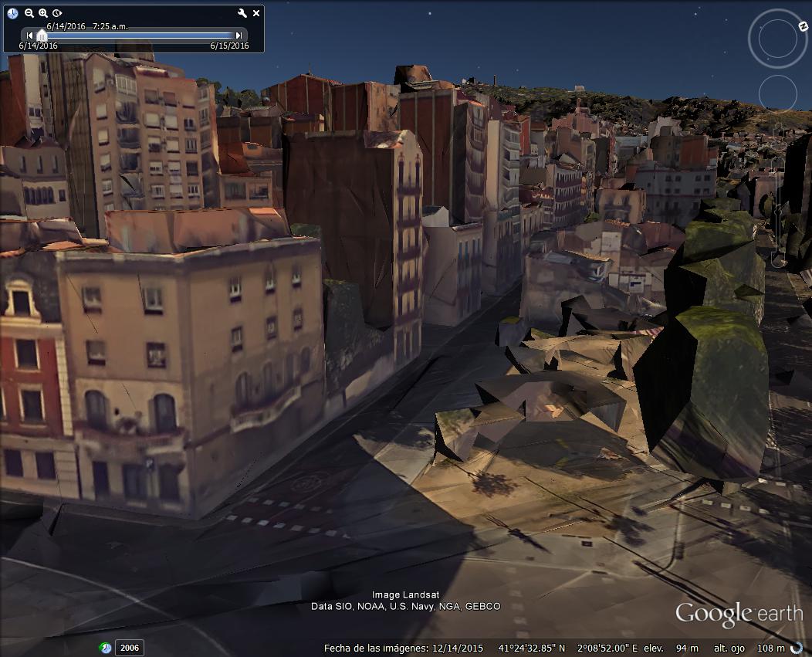This screenshot has height=657, width=812.
Task: Click the Look around ring control
Action: pyautogui.click(x=777, y=39)
